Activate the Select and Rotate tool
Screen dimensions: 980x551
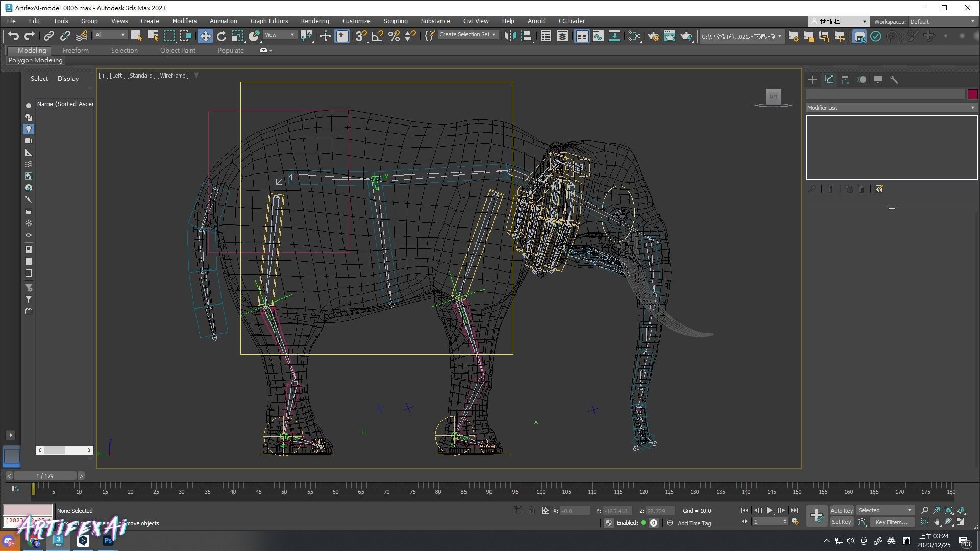pyautogui.click(x=221, y=36)
